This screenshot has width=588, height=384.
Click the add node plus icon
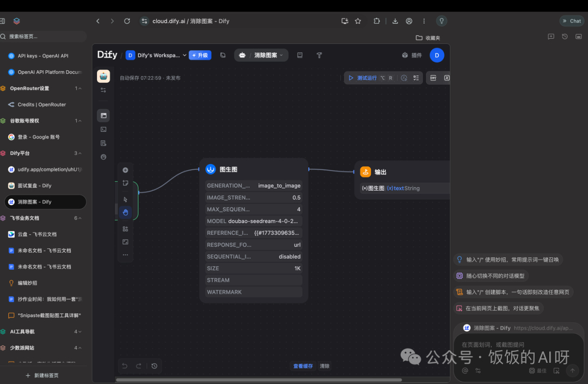[125, 170]
